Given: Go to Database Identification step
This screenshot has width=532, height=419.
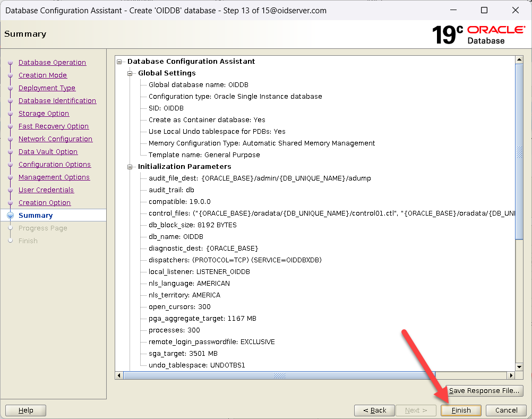Looking at the screenshot, I should 57,101.
